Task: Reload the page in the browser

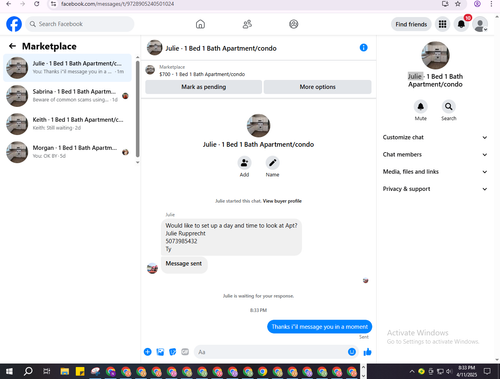Action: coord(37,4)
